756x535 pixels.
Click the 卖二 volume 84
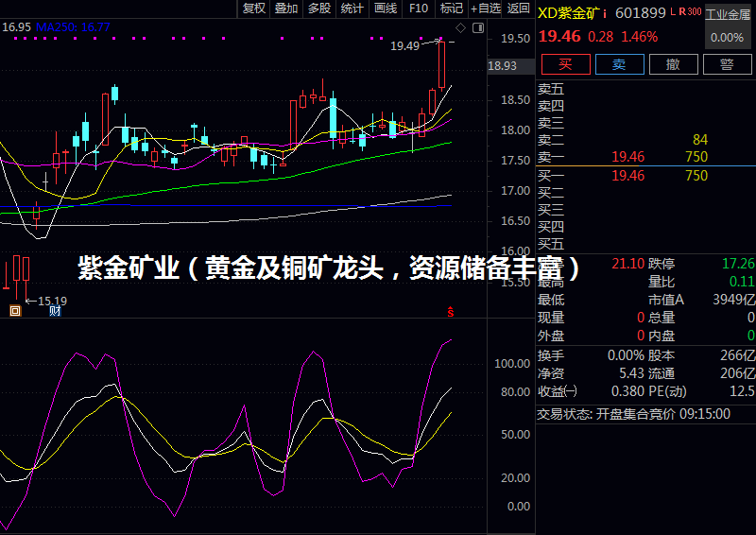tap(700, 140)
